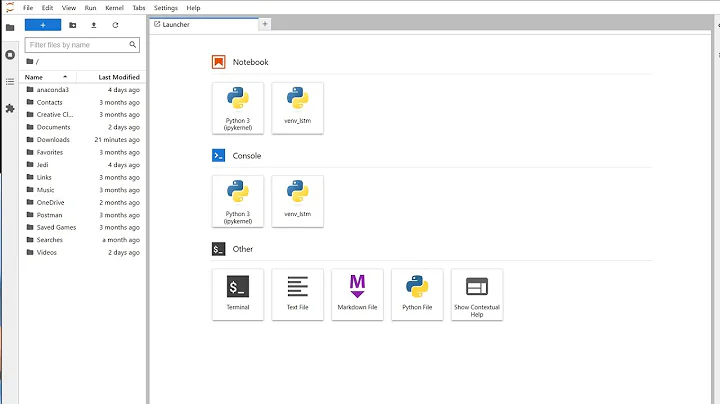Click "21 minutes ago" in Downloads row
Screen dimensions: 720x404
pos(117,140)
